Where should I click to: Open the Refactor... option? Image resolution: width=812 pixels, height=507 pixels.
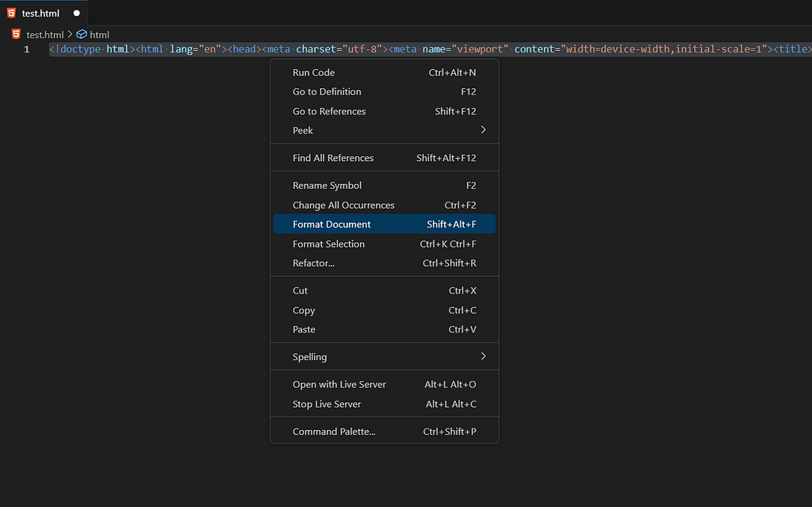(385, 263)
